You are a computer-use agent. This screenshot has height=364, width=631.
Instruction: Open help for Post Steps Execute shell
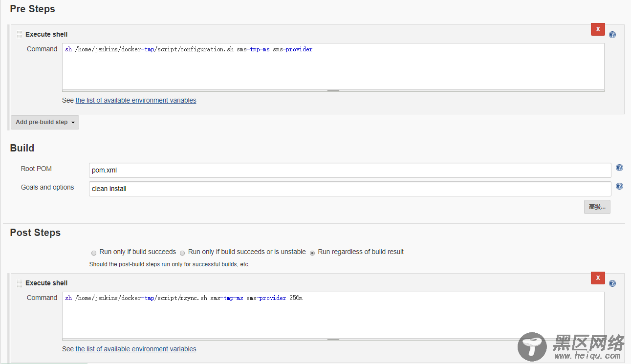612,283
